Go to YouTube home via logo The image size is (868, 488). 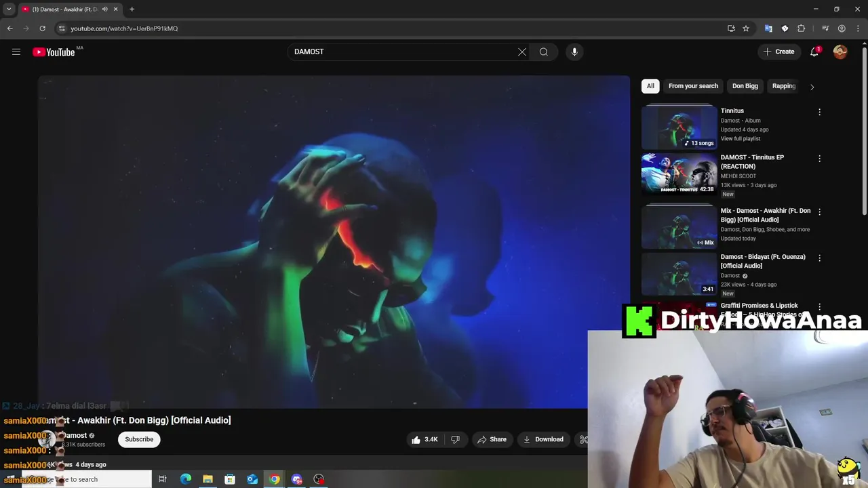pos(54,52)
